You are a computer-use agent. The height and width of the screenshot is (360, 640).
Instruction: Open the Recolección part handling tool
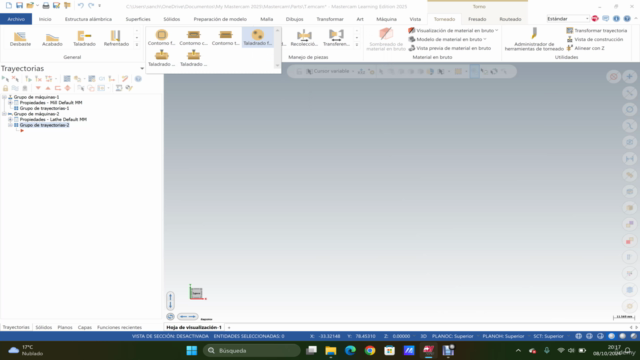coord(304,38)
